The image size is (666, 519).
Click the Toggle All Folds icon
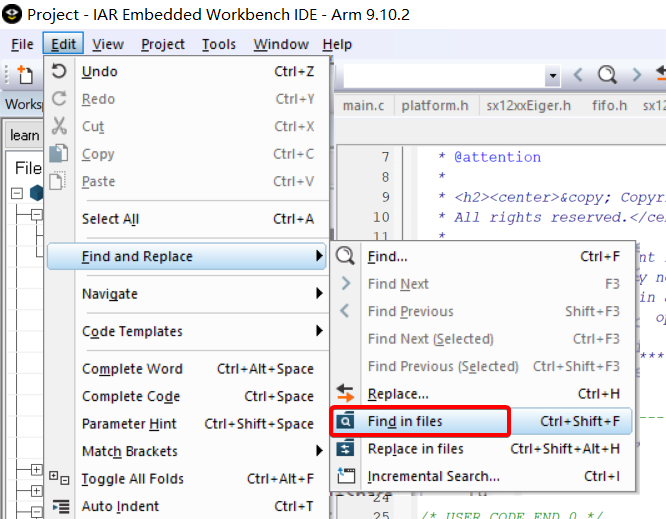point(59,479)
